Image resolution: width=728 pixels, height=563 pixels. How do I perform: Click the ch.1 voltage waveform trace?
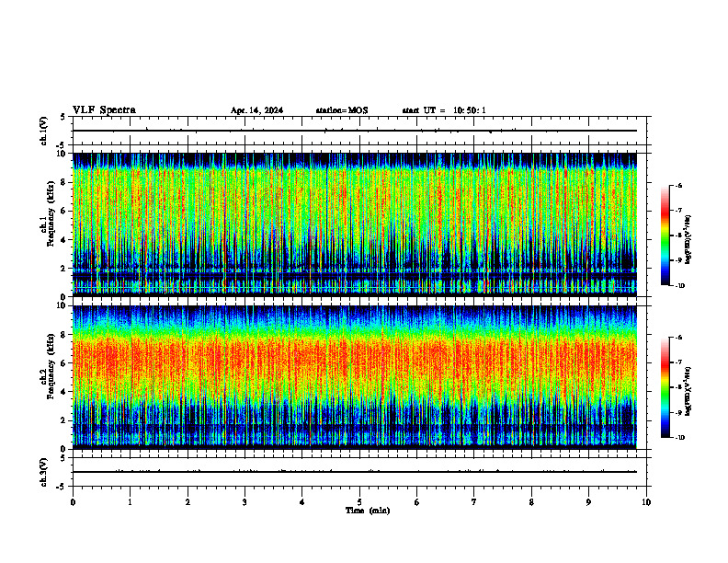[x=355, y=131]
